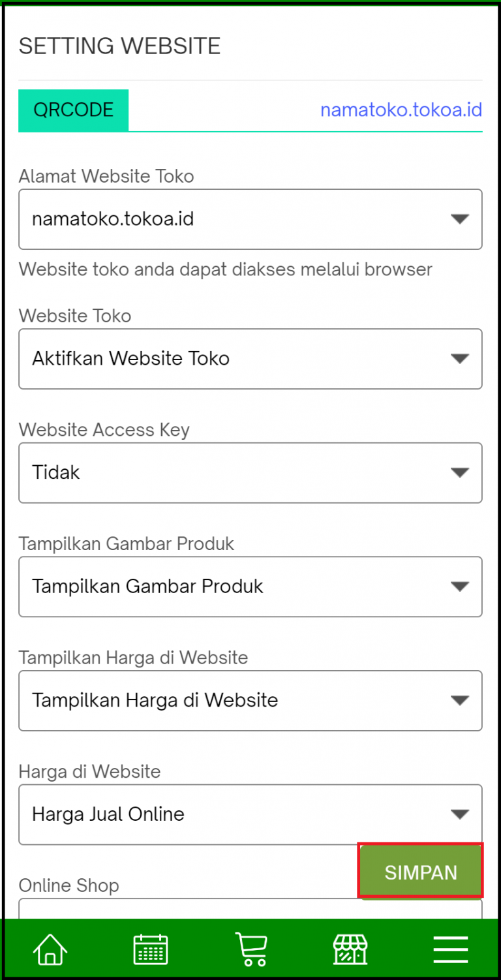This screenshot has height=980, width=501.
Task: Select the home icon in bottom navigation
Action: point(50,949)
